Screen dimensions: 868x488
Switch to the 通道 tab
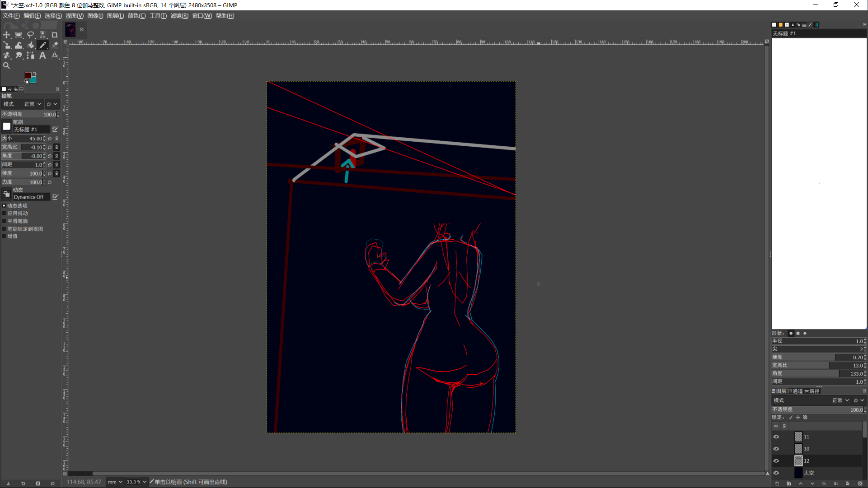[796, 391]
